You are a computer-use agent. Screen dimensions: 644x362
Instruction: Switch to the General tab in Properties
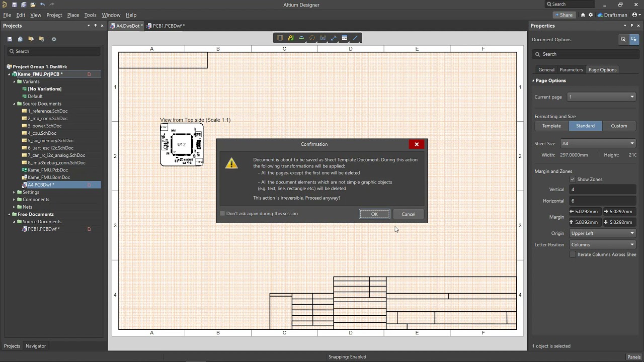(546, 70)
